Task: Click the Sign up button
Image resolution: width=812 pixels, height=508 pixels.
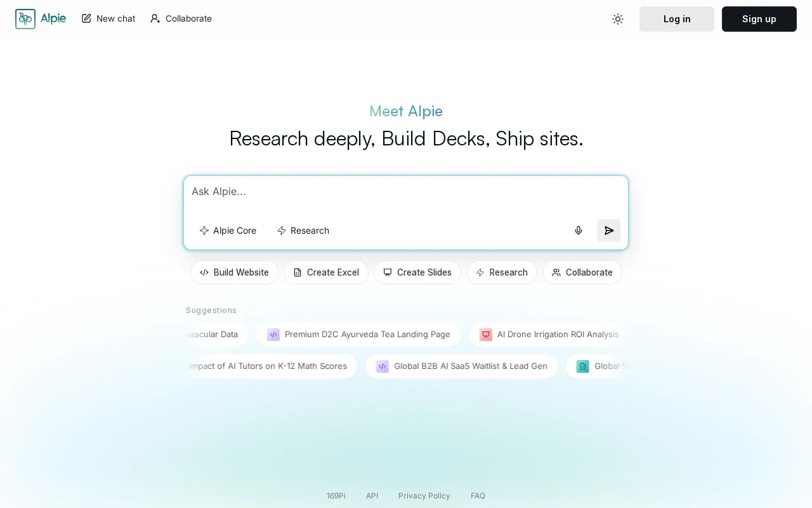Action: click(759, 19)
